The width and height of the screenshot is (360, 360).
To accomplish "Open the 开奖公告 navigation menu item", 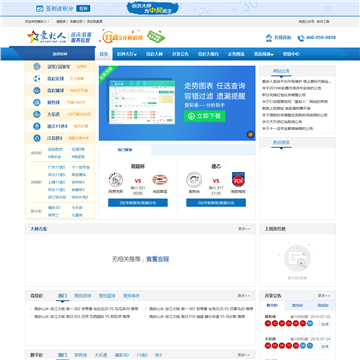I will coord(180,54).
